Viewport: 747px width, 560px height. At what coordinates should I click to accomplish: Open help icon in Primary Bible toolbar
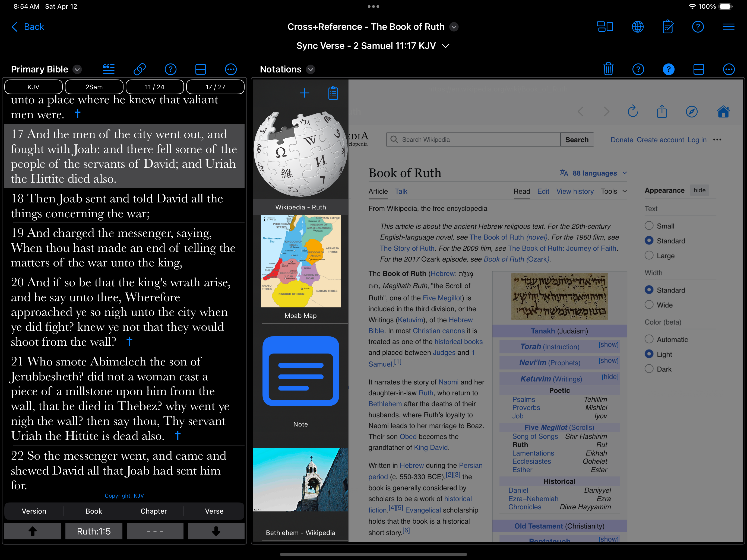(170, 69)
